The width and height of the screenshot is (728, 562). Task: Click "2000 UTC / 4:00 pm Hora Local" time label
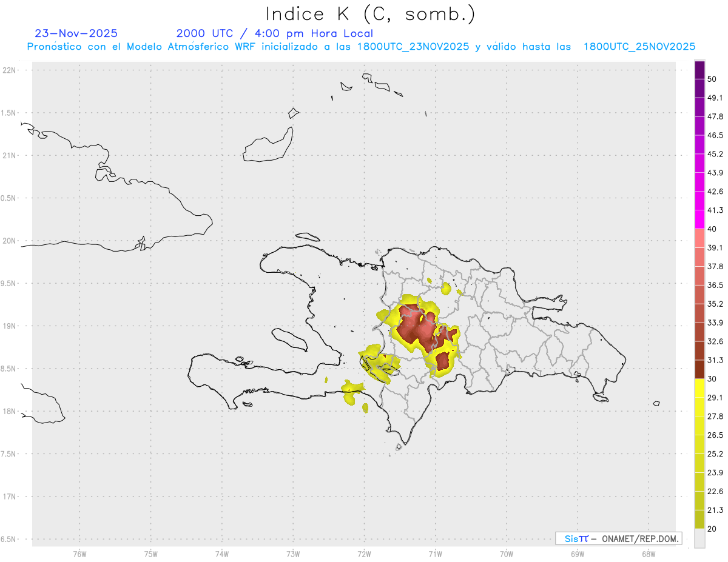point(275,33)
